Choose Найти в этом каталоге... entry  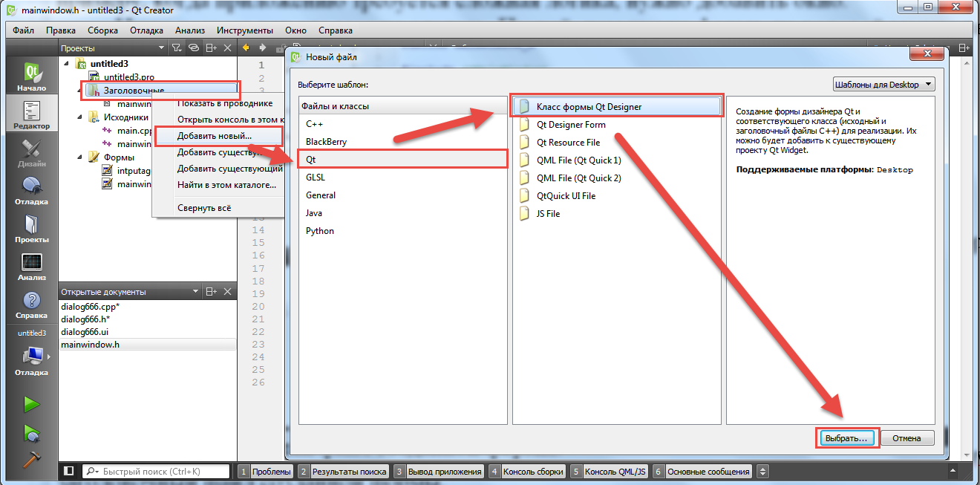point(226,185)
